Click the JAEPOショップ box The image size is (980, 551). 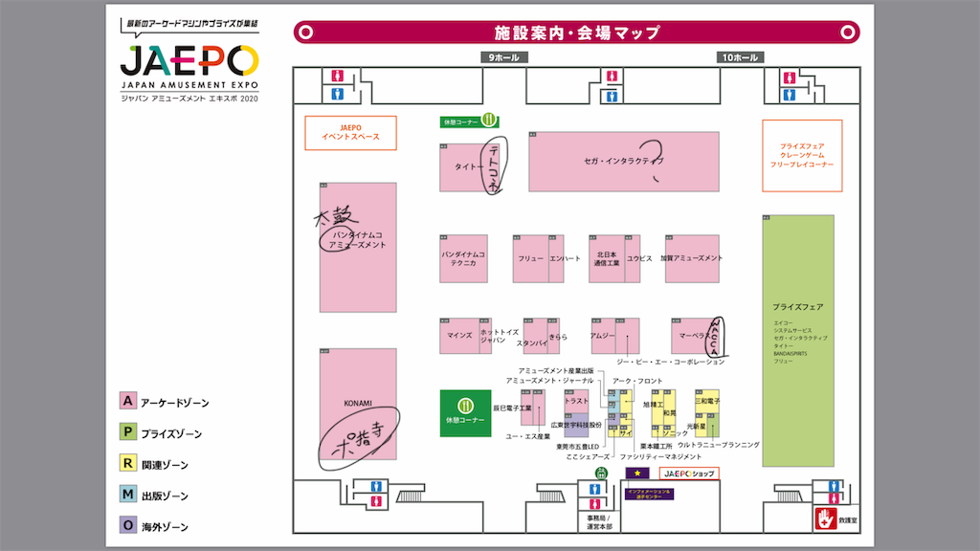click(x=689, y=474)
